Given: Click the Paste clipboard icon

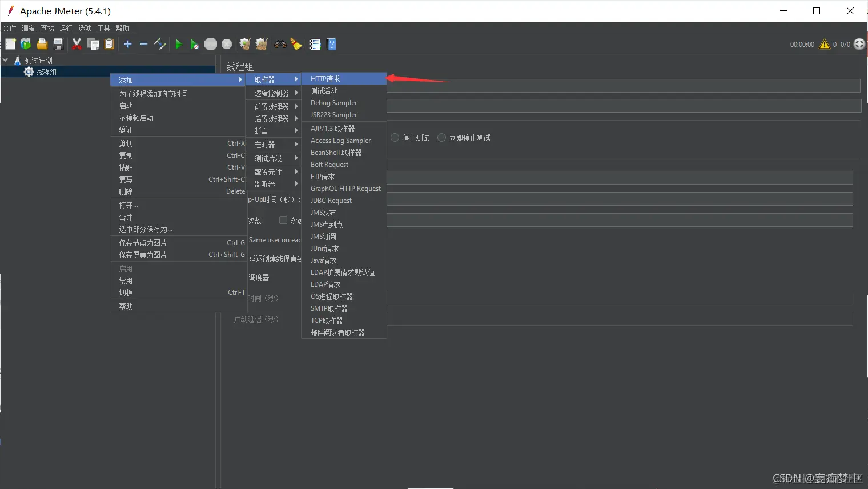Looking at the screenshot, I should 108,44.
